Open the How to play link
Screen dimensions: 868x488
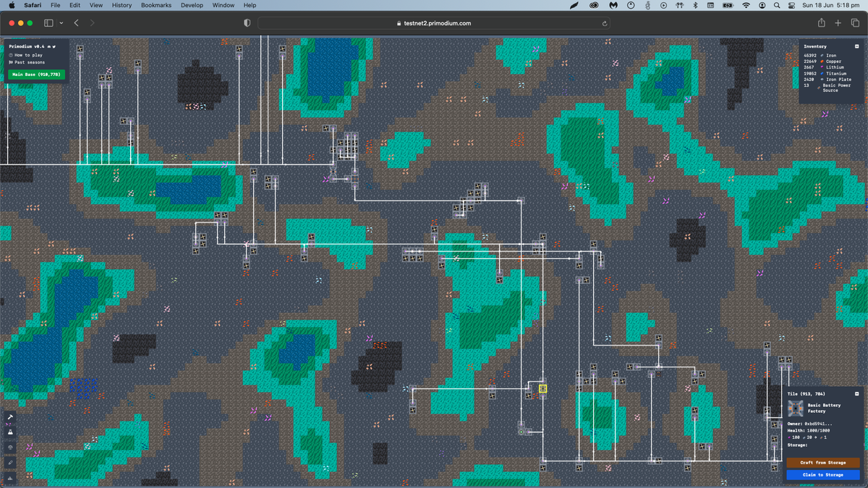tap(25, 55)
